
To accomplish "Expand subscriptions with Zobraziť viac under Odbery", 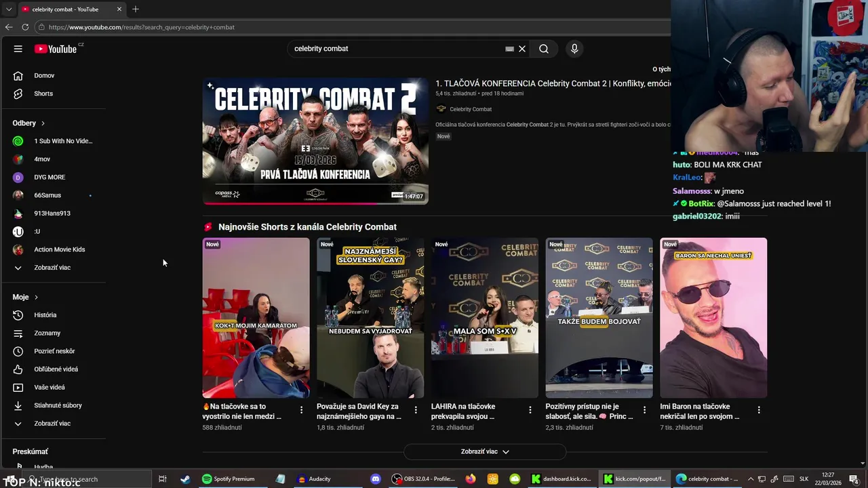I will (x=53, y=268).
